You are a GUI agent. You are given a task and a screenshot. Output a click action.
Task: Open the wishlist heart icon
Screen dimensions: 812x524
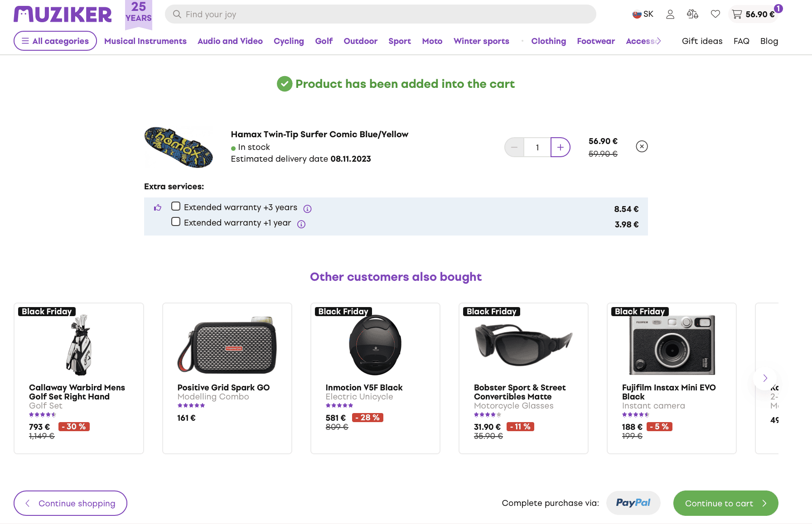[x=715, y=14]
